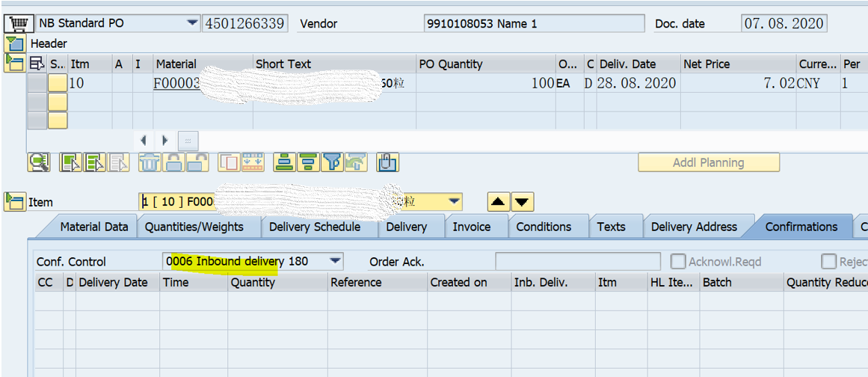Click the CNY currency cell
Image resolution: width=868 pixels, height=377 pixels.
818,83
